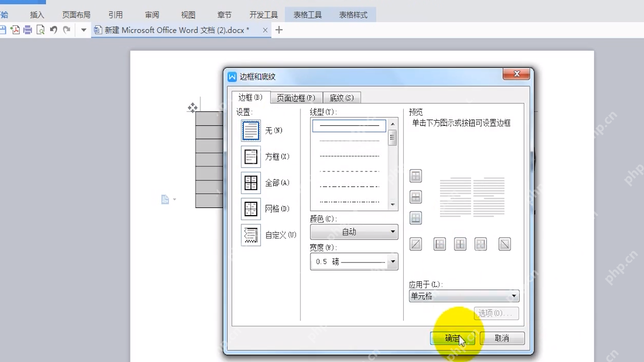Open the 表格样式 tab

[x=353, y=15]
